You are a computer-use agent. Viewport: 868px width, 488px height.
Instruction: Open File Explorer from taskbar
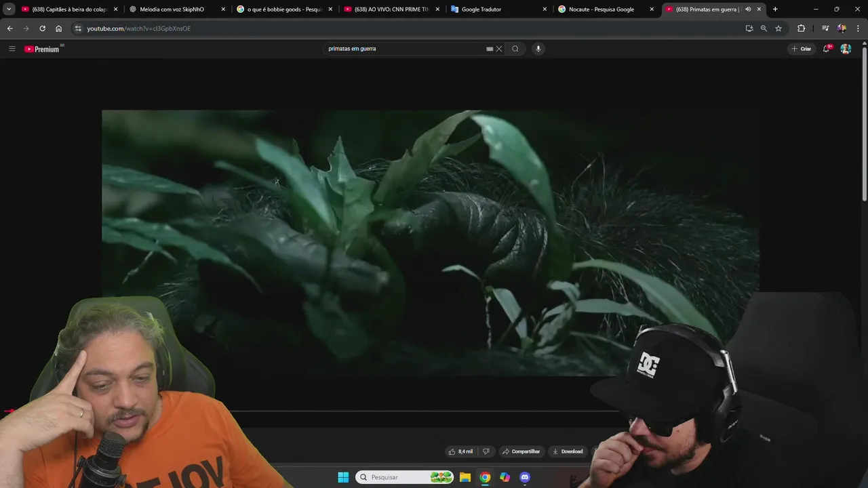(465, 477)
